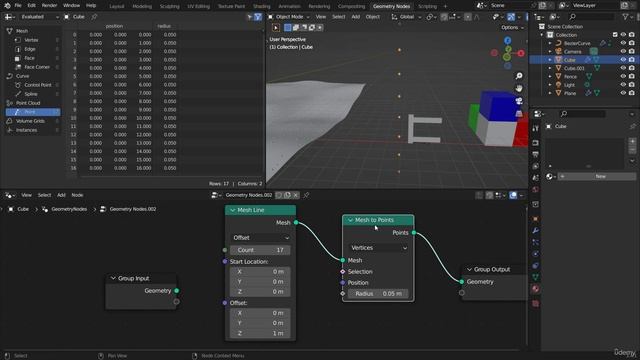Pin the spreadsheet Cube object
This screenshot has width=640, height=360.
click(x=94, y=17)
